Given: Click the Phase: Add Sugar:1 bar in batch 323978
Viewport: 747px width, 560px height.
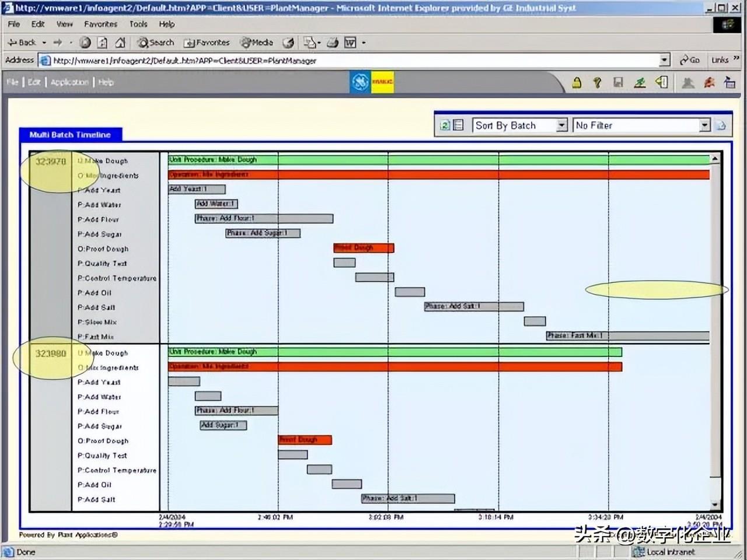Looking at the screenshot, I should (x=263, y=233).
